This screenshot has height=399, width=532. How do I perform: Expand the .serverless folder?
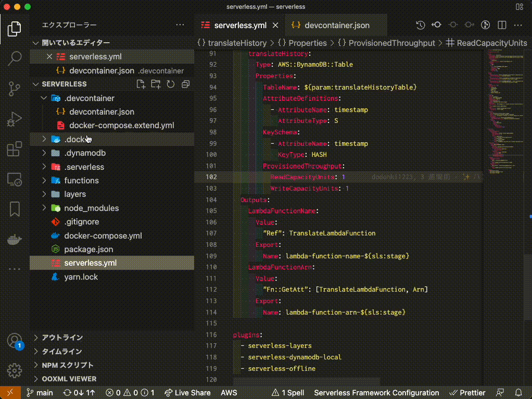[44, 167]
